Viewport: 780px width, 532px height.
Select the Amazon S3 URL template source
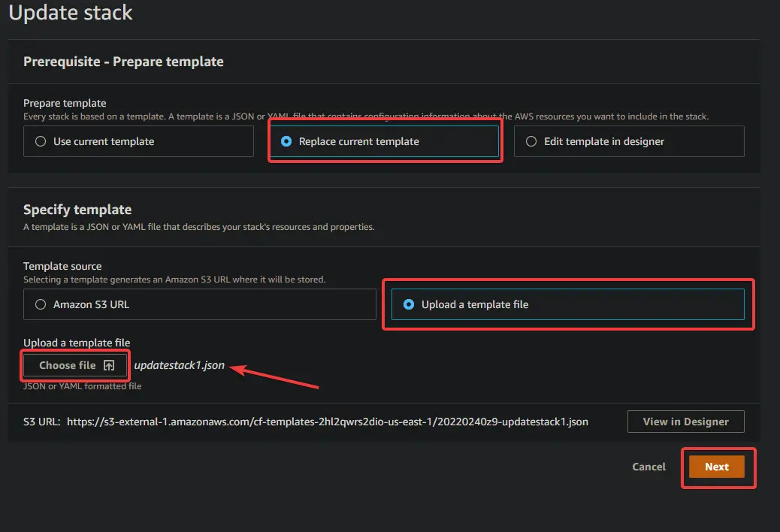pos(40,304)
